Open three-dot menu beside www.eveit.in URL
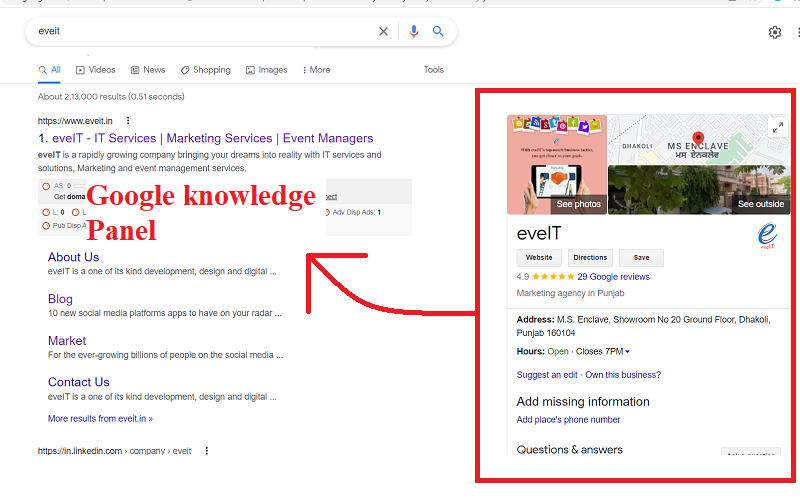 [128, 121]
